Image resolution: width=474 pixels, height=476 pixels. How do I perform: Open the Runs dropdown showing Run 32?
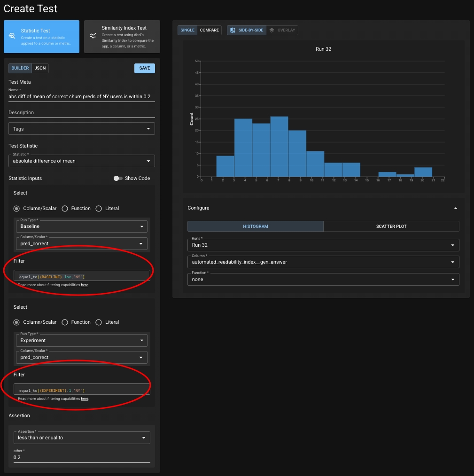(x=323, y=245)
